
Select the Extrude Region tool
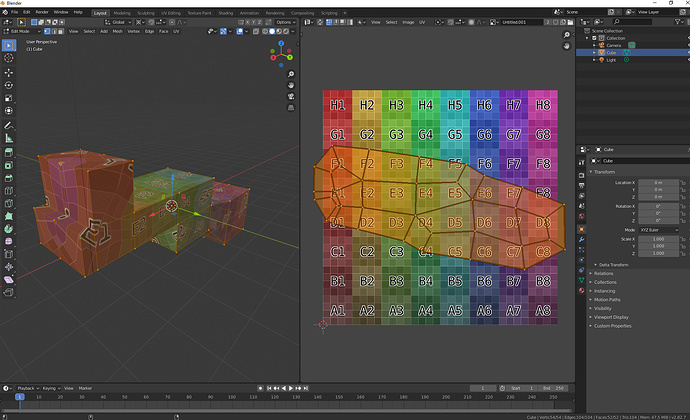tap(8, 153)
